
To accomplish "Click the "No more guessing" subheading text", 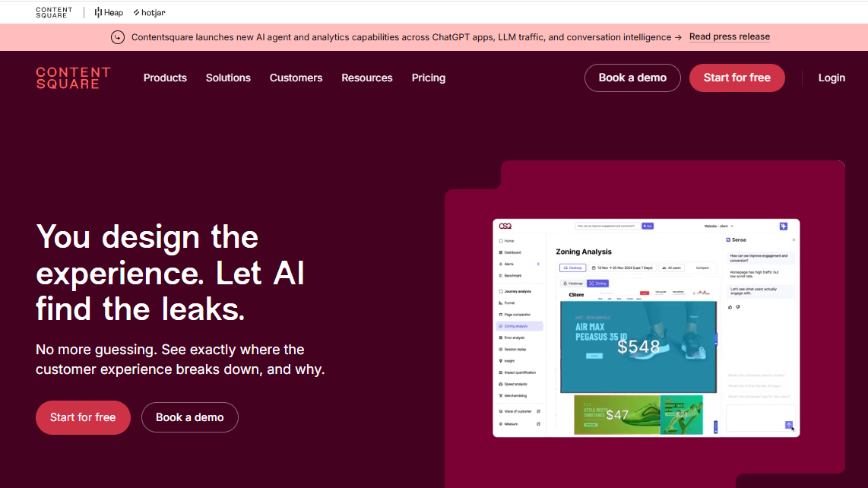I will click(x=180, y=360).
